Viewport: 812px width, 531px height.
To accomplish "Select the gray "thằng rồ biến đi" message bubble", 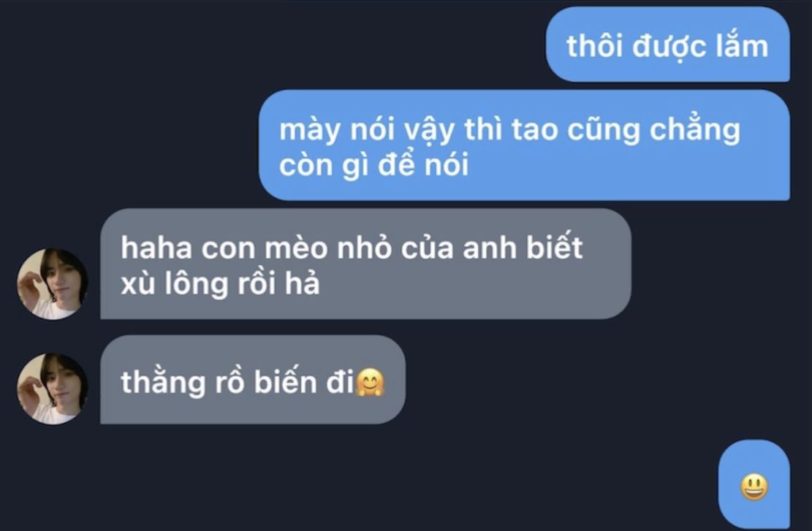I will pyautogui.click(x=253, y=380).
